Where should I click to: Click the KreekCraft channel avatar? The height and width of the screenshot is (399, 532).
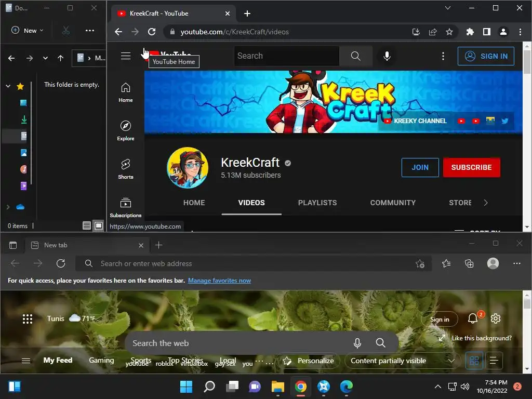tap(187, 168)
